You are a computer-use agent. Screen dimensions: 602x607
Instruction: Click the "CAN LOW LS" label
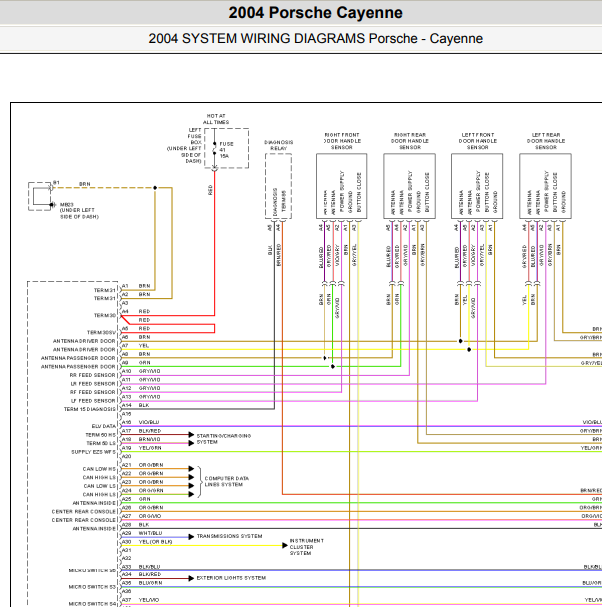point(100,486)
